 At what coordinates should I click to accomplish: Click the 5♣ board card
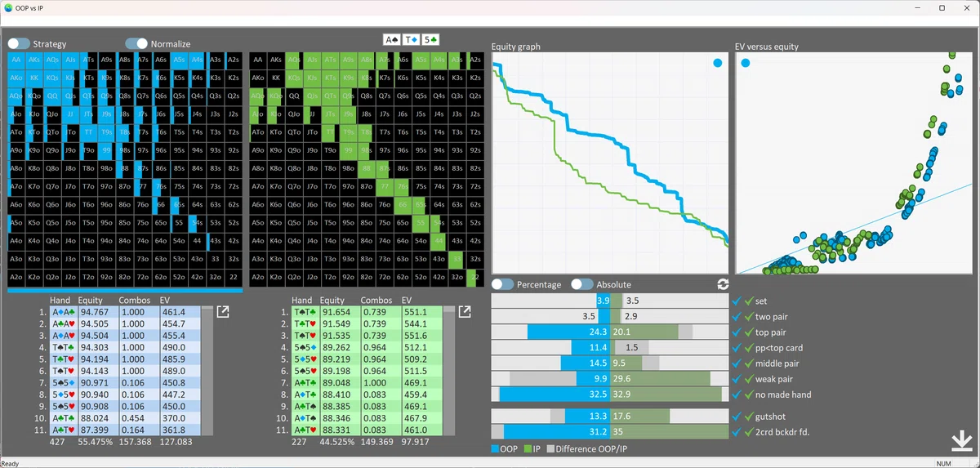tap(431, 39)
